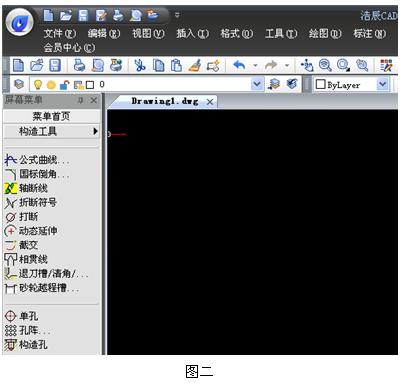Click Save disk in the quick access toolbar
Screen dimensions: 402x385
point(83,15)
